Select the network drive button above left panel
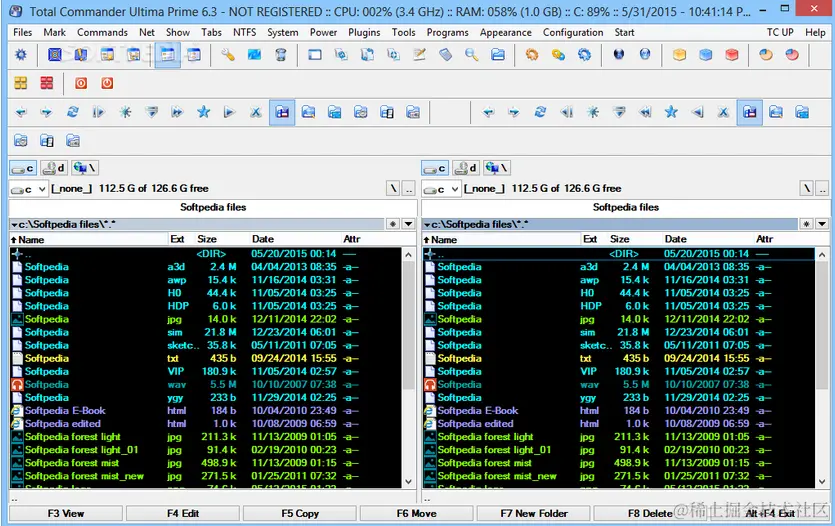This screenshot has height=526, width=835. pos(85,168)
